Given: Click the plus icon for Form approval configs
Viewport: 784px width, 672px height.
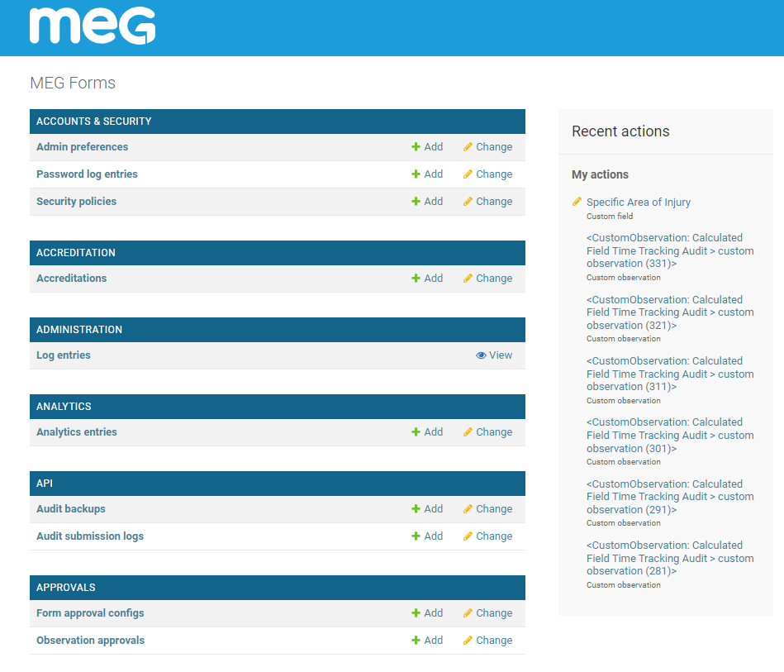Looking at the screenshot, I should 416,613.
